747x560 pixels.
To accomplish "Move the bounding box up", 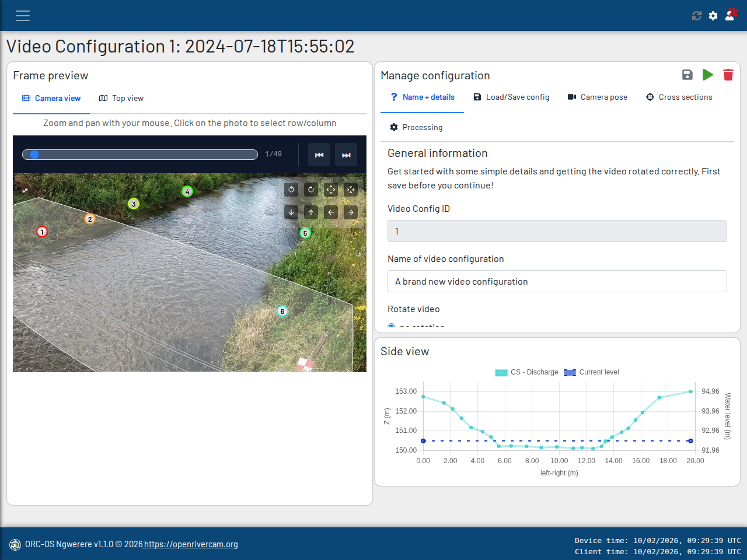I will (311, 212).
